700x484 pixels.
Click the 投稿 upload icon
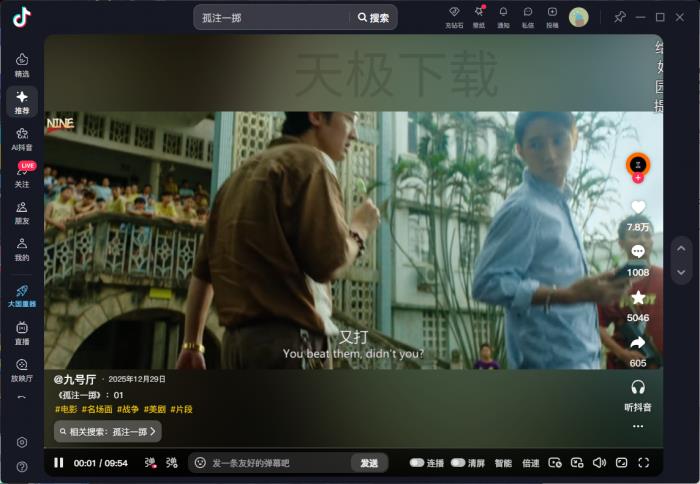[552, 13]
